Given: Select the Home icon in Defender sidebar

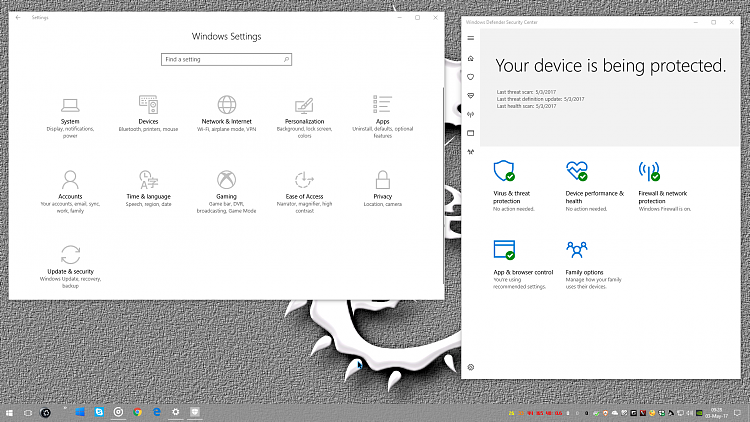Looking at the screenshot, I should (x=471, y=58).
